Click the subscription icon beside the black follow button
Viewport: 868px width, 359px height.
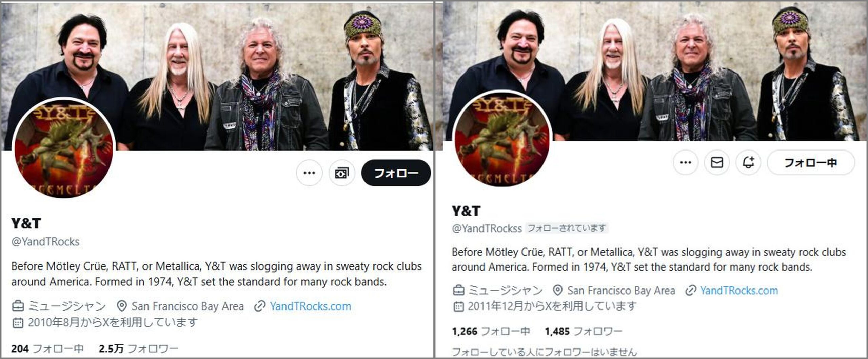tap(342, 173)
